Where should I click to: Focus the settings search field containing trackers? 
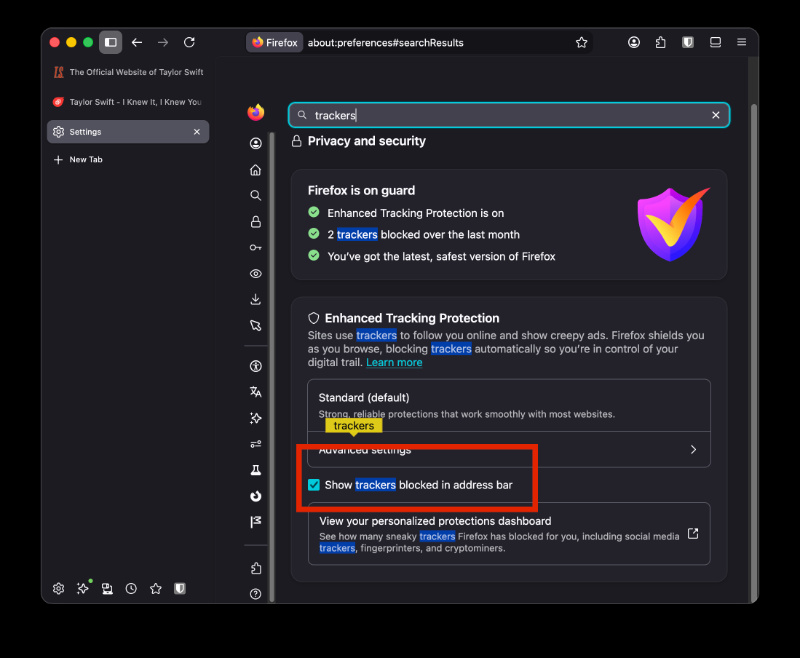point(509,115)
